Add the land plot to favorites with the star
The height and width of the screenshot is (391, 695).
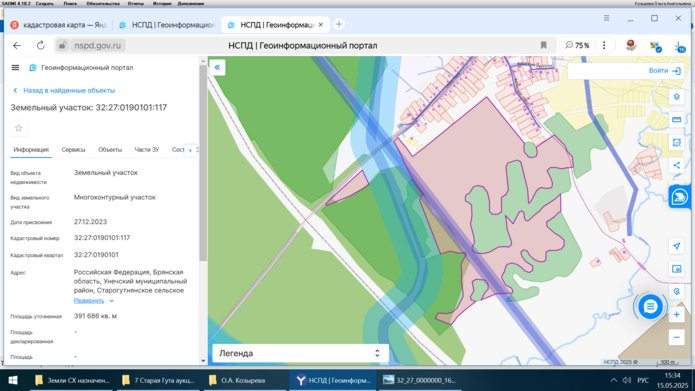19,128
